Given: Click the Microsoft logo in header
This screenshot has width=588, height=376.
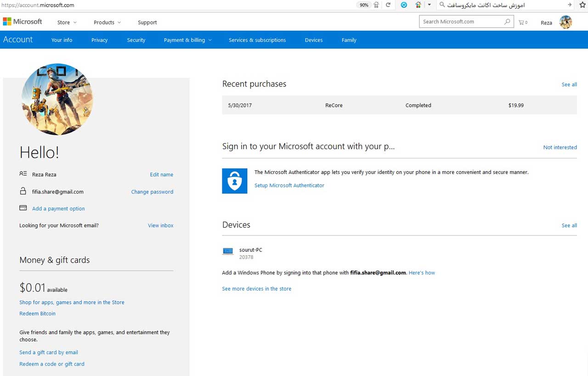Looking at the screenshot, I should point(23,22).
